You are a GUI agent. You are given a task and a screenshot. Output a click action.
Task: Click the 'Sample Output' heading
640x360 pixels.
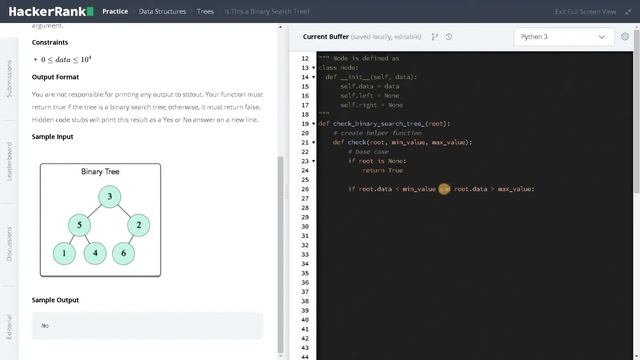tap(55, 300)
